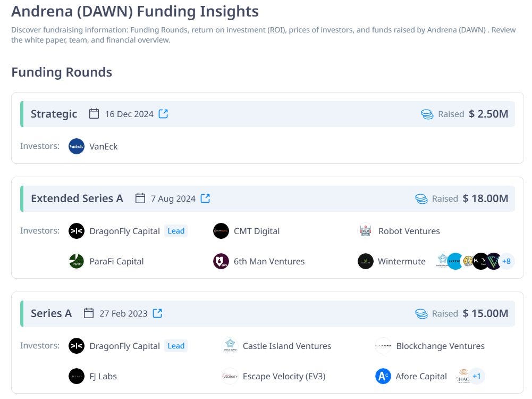The height and width of the screenshot is (399, 532).
Task: Open the Robot Ventures investor icon
Action: [365, 231]
